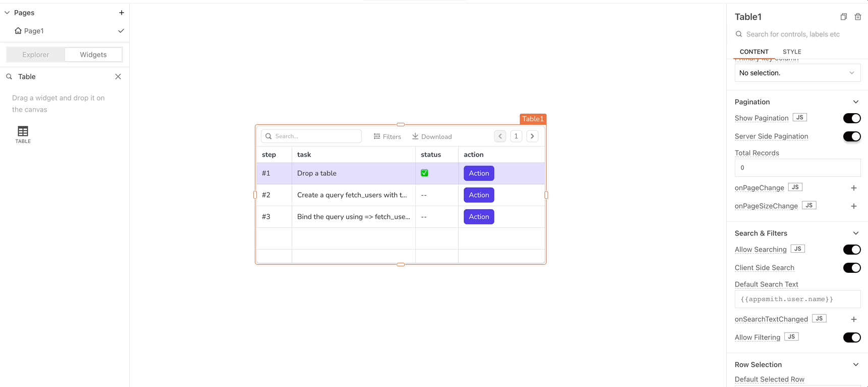This screenshot has height=387, width=868.
Task: Toggle JS for Allow Searching
Action: [798, 249]
